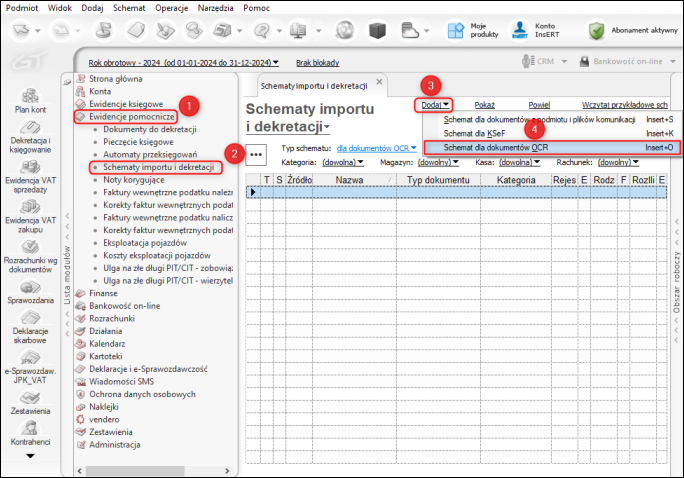Viewport: 684px width, 478px height.
Task: Expand the Dodaj dropdown menu
Action: (435, 104)
